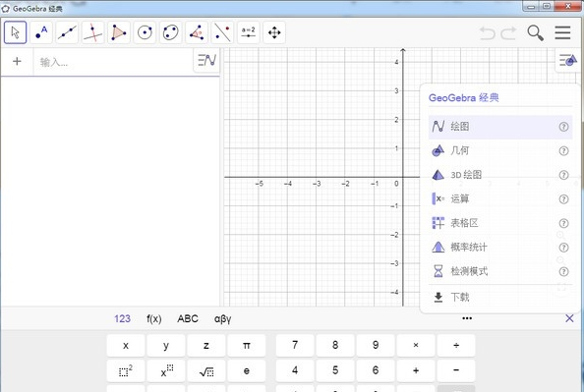
Task: Select the Angle tool
Action: pos(197,32)
